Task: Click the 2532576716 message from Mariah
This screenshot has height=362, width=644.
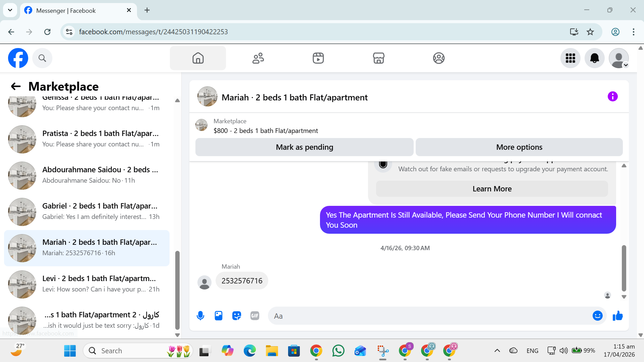Action: pos(242,281)
